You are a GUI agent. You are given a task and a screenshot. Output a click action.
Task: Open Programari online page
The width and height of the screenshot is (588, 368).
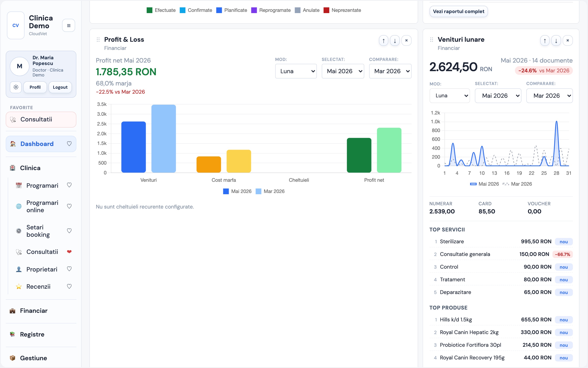click(x=42, y=206)
